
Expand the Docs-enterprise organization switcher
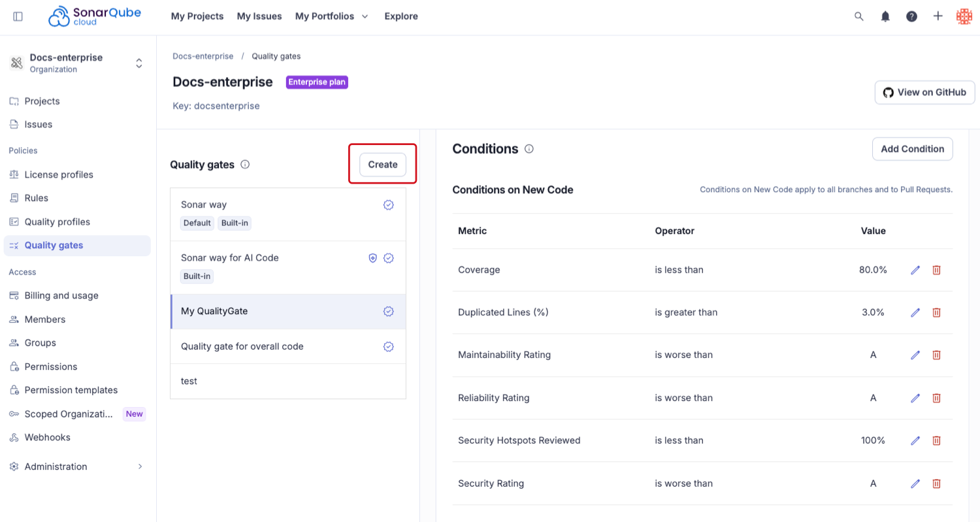(x=139, y=63)
